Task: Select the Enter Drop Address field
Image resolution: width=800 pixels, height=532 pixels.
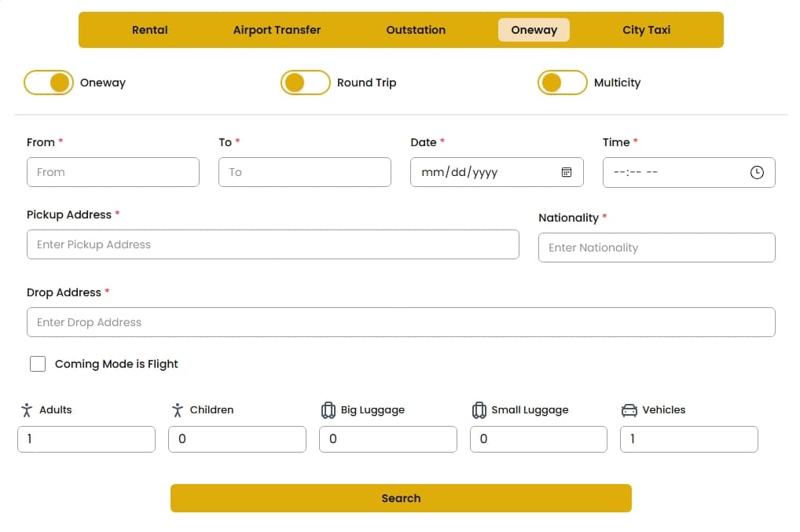Action: [401, 322]
